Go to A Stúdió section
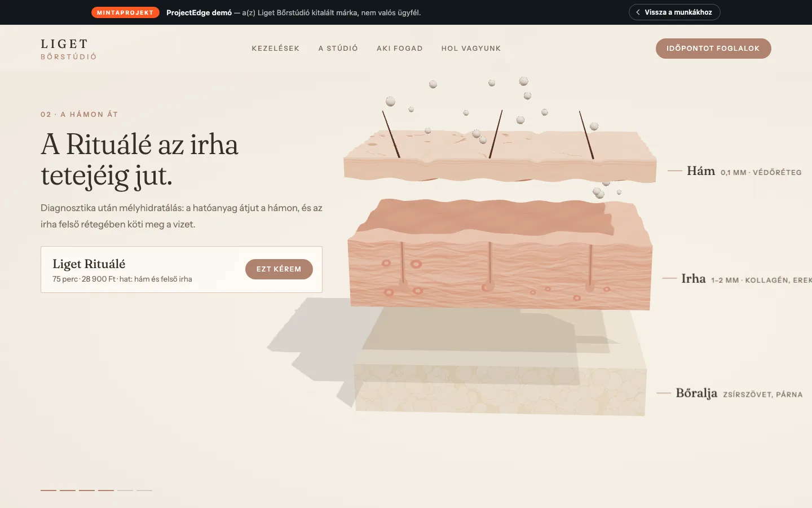Screen dimensions: 812x508 (338, 49)
